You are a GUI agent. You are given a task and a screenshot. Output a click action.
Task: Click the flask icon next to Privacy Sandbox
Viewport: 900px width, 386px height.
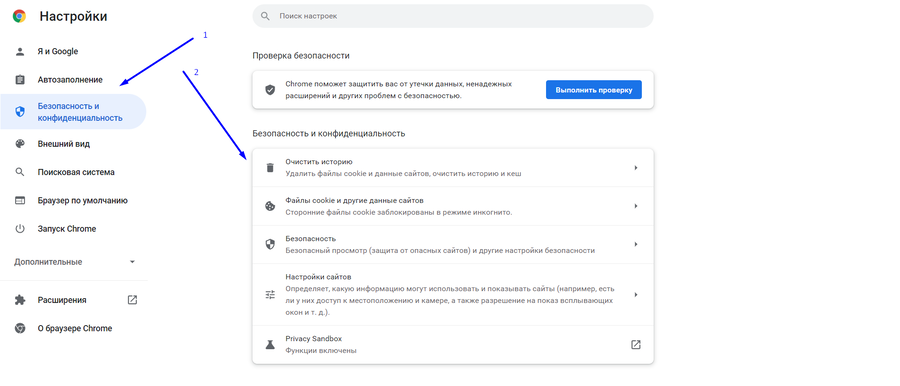[270, 345]
